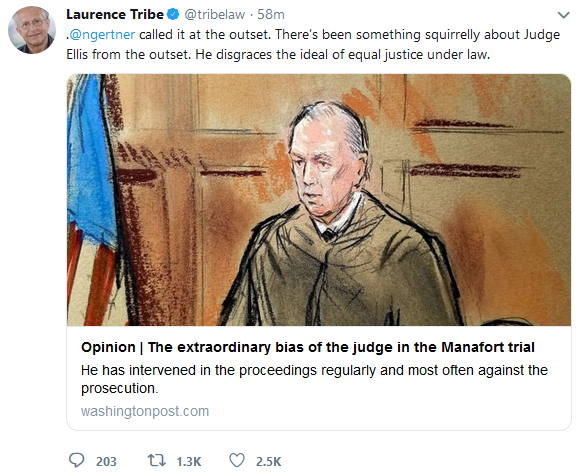Image resolution: width=579 pixels, height=475 pixels.
Task: Click the @ngertner mention
Action: tap(102, 35)
